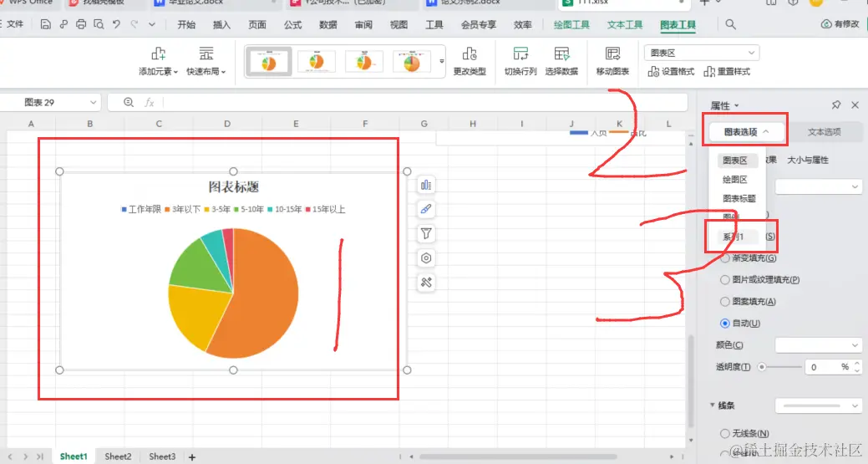868x464 pixels.
Task: Click the chart settings hexagon button
Action: click(x=426, y=258)
